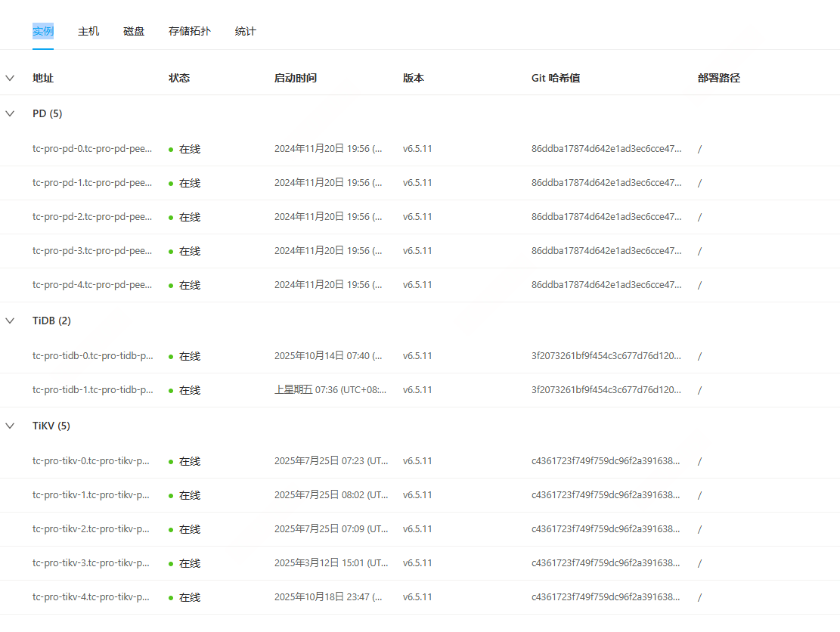Select the 存储拓扑 tab
Screen dimensions: 840x632
click(x=190, y=32)
